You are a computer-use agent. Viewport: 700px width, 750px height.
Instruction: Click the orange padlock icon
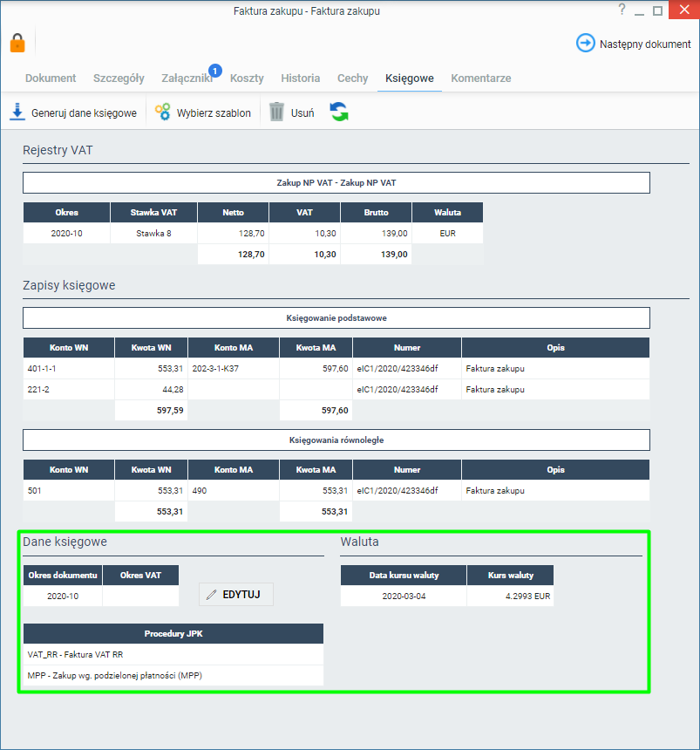point(17,43)
